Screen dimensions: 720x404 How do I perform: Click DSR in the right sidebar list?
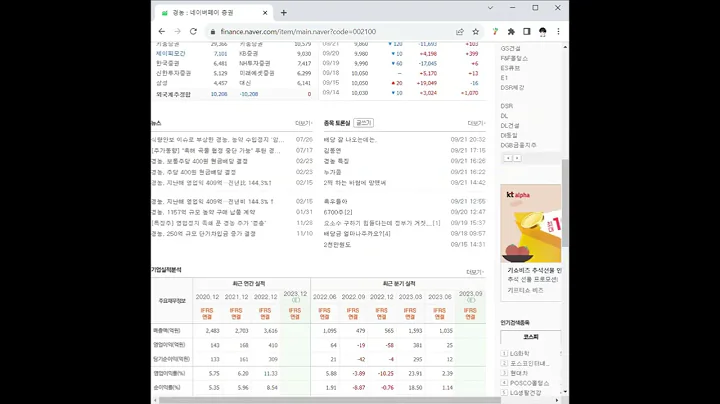[506, 106]
